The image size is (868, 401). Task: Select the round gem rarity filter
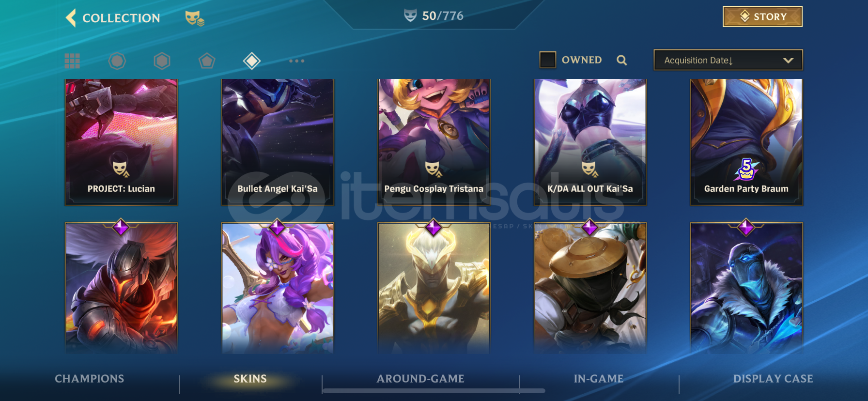tap(117, 61)
